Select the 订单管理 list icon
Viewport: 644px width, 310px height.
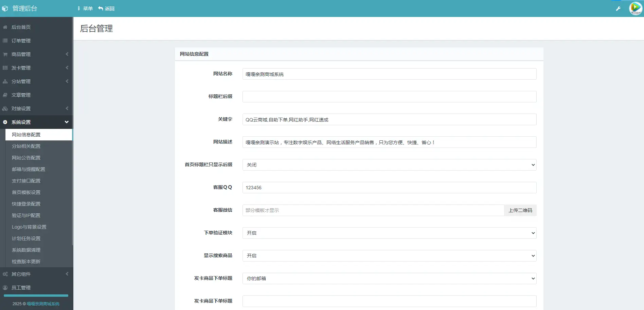tap(5, 41)
